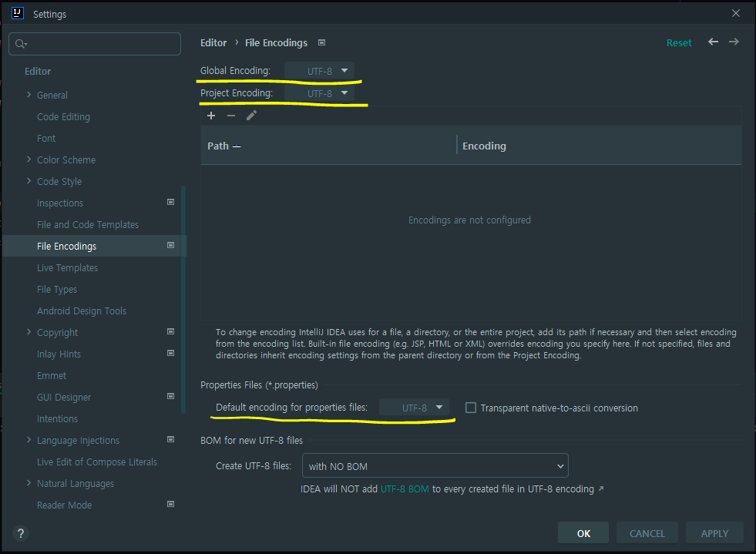756x554 pixels.
Task: Click project icon beside Language Injections
Action: pyautogui.click(x=170, y=440)
